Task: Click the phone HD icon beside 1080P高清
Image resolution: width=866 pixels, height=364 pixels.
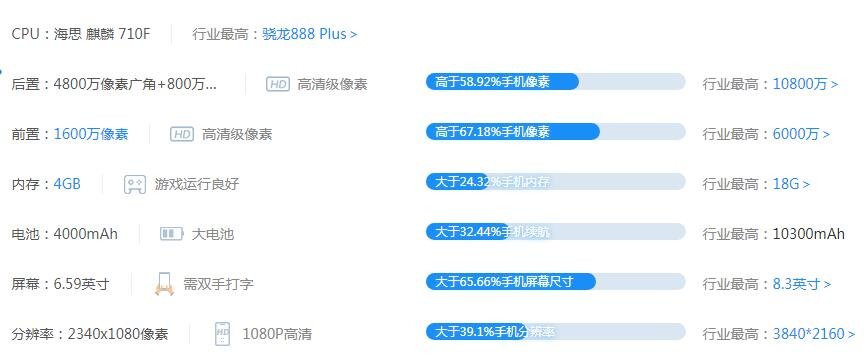Action: pyautogui.click(x=223, y=334)
